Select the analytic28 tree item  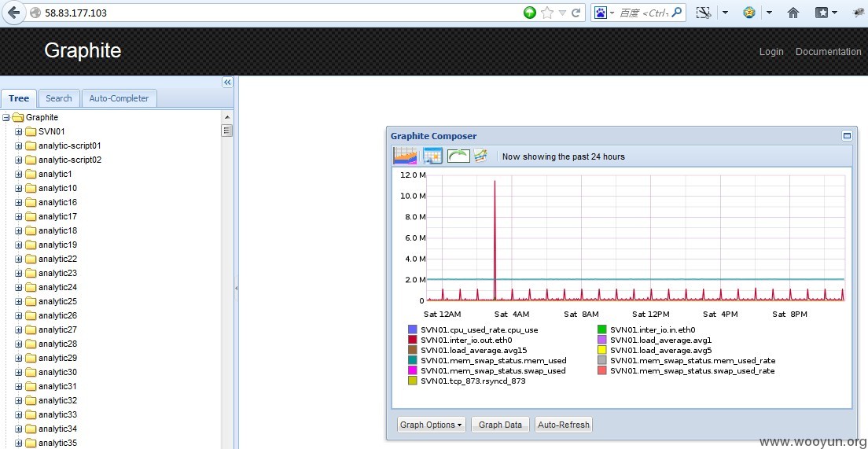click(x=57, y=344)
